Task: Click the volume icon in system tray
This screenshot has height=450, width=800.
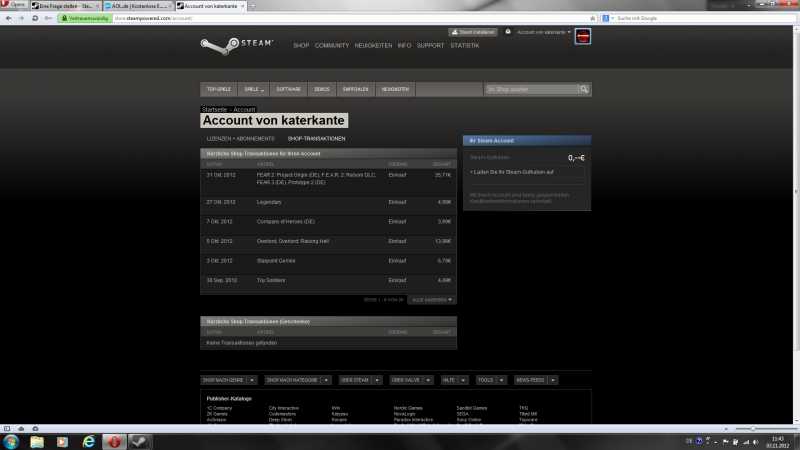Action: 756,442
